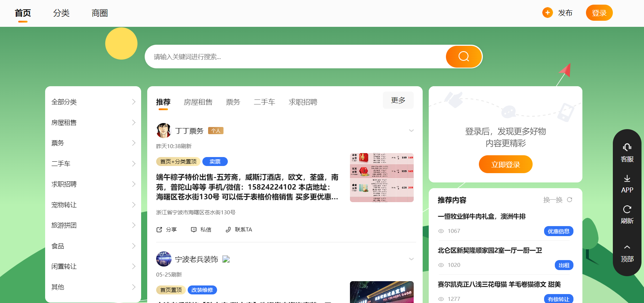Viewport: 644px width, 303px height.
Task: Click the keyword search input field
Action: click(x=294, y=57)
